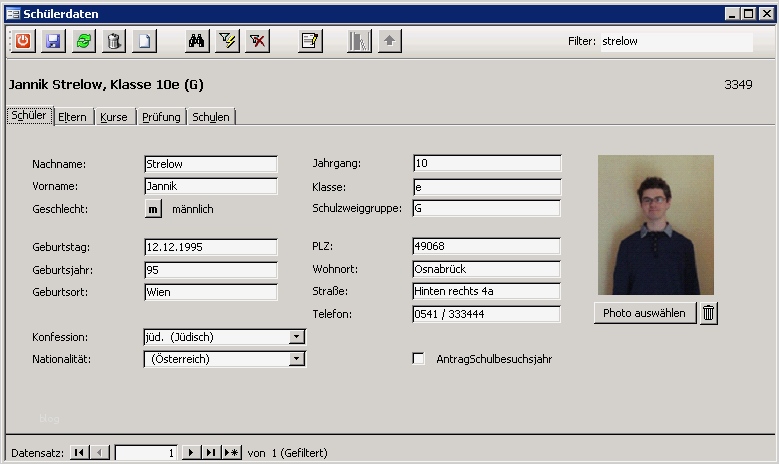Click the '(Gefiltert)' status text
This screenshot has height=464, width=779.
pos(304,453)
